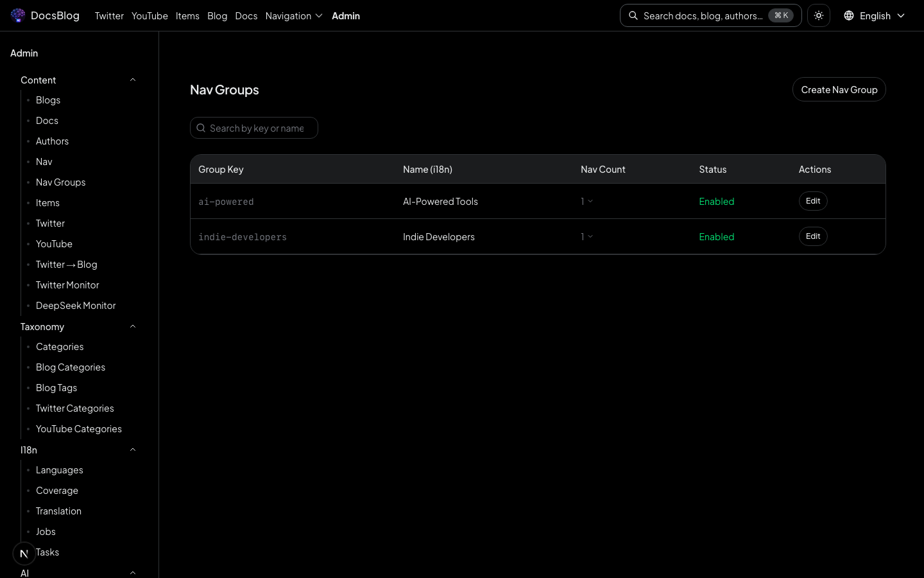Viewport: 924px width, 578px height.
Task: Collapse the Content sidebar section
Action: [x=133, y=80]
